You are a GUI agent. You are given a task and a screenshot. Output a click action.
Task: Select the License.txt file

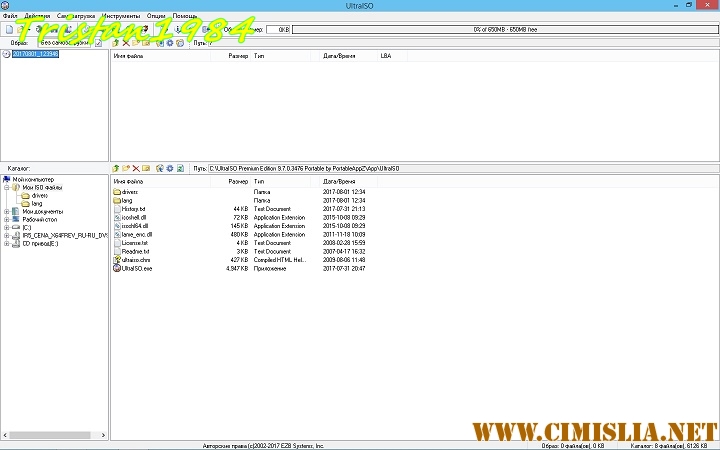point(135,243)
